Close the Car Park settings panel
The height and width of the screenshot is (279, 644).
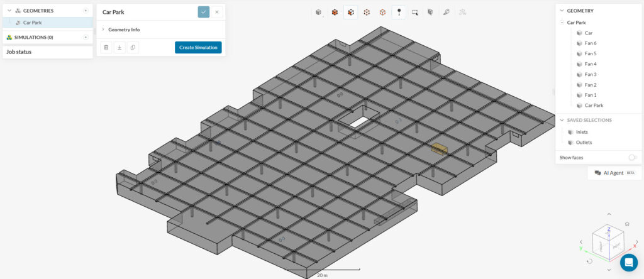tap(217, 12)
